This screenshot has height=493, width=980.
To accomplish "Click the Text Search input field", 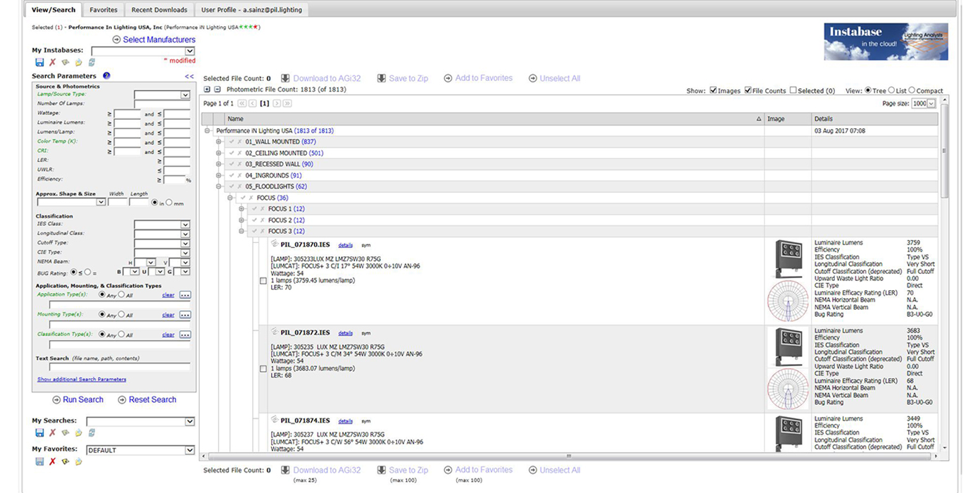I will point(119,367).
